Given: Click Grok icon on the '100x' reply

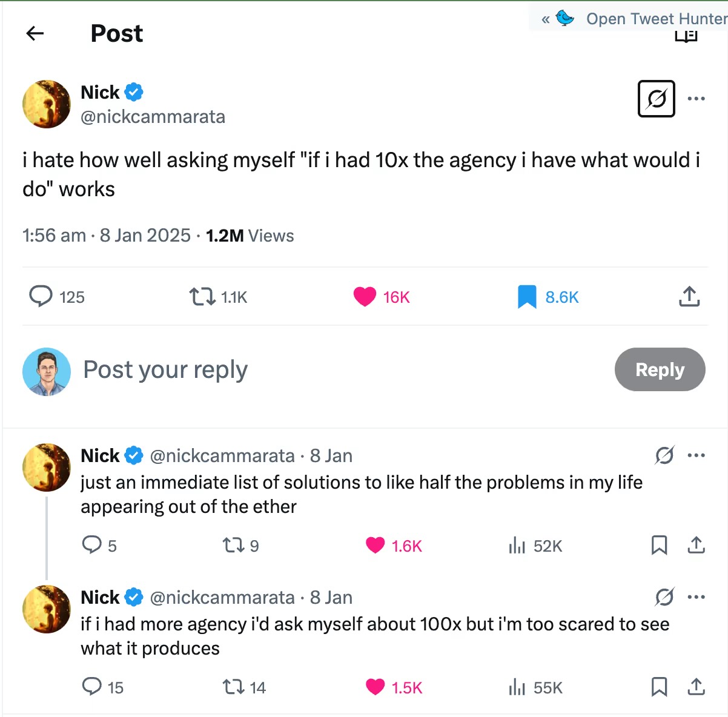Looking at the screenshot, I should 664,597.
